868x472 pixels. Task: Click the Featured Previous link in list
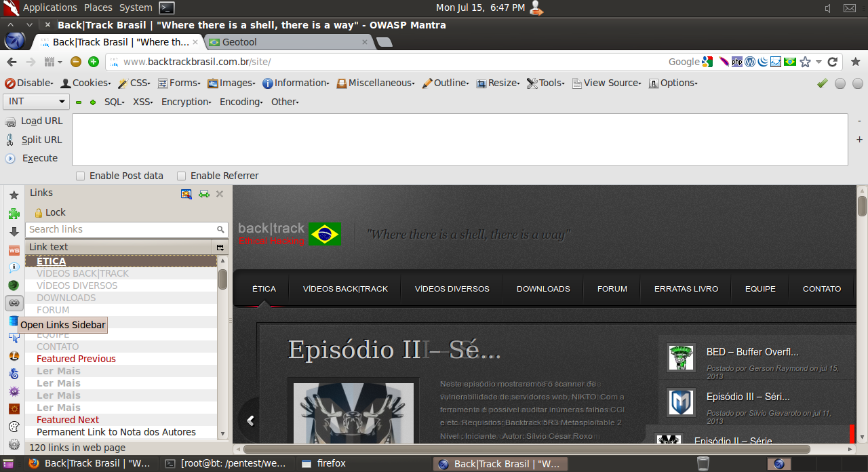coord(76,359)
